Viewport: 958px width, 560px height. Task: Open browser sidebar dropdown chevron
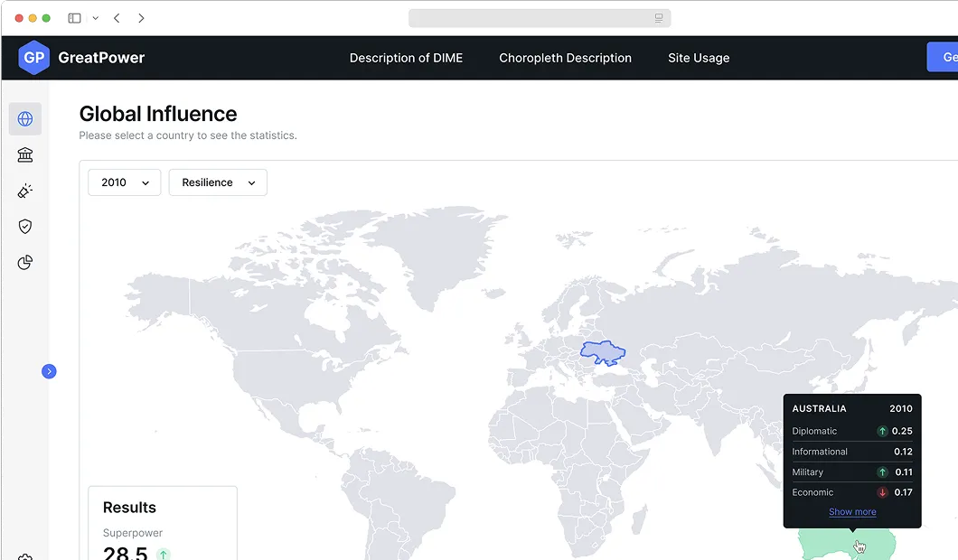pyautogui.click(x=95, y=18)
